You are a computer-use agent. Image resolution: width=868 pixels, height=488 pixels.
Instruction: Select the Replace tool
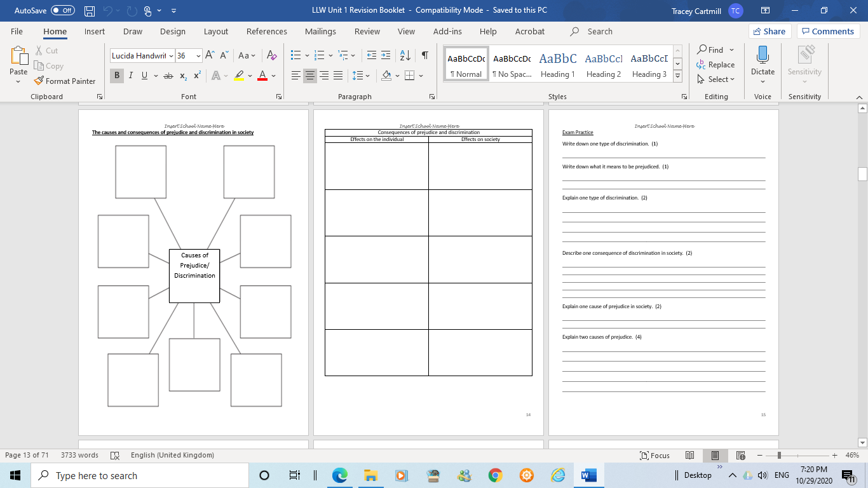pos(716,64)
